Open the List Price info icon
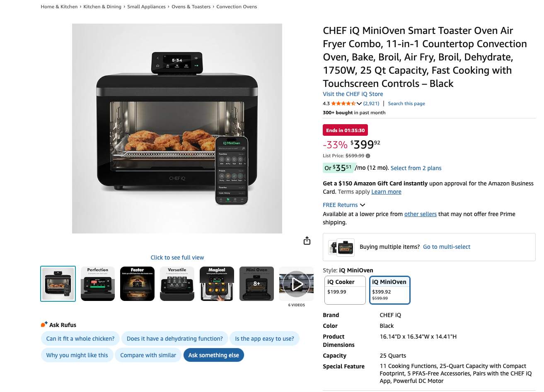544x392 pixels. pos(368,156)
